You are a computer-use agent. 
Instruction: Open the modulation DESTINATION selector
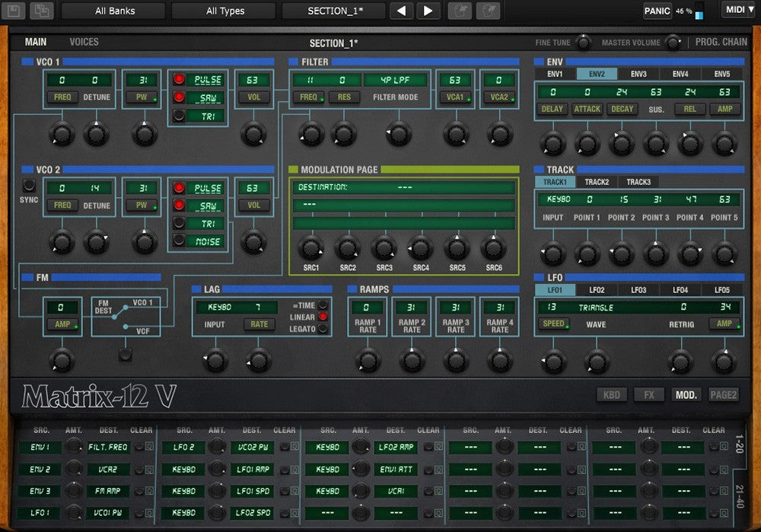(x=404, y=187)
